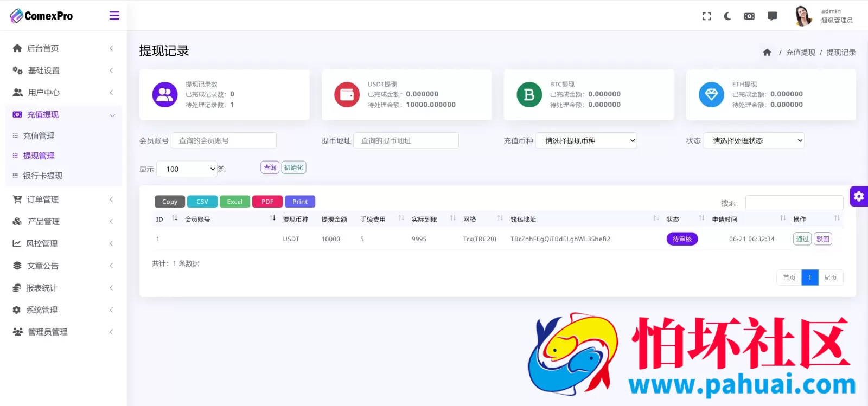Open the 提现管理 submenu item
This screenshot has height=406, width=868.
[39, 156]
